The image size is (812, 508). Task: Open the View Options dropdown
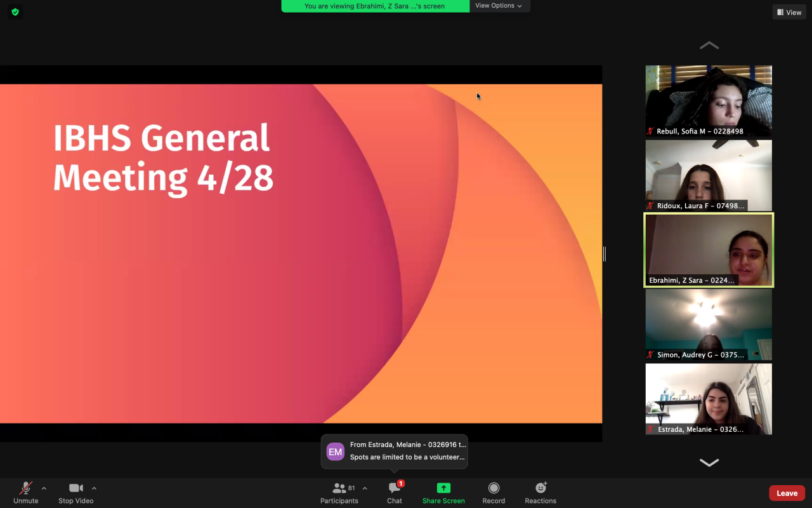(x=500, y=6)
